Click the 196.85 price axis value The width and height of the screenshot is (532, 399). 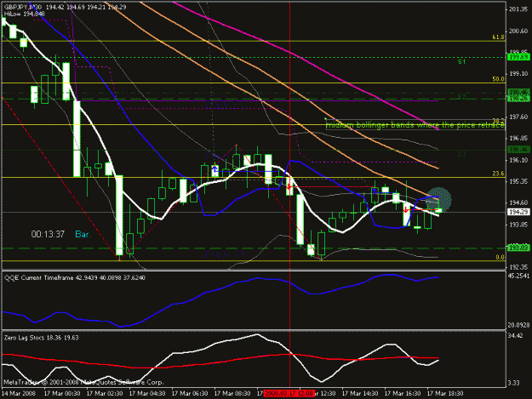[518, 139]
